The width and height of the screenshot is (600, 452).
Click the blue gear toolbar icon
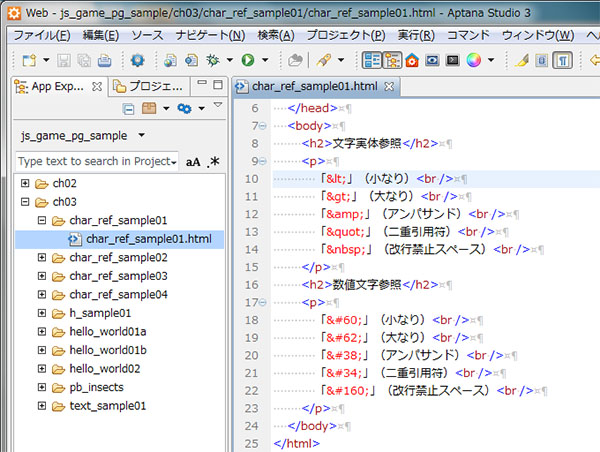pos(137,60)
